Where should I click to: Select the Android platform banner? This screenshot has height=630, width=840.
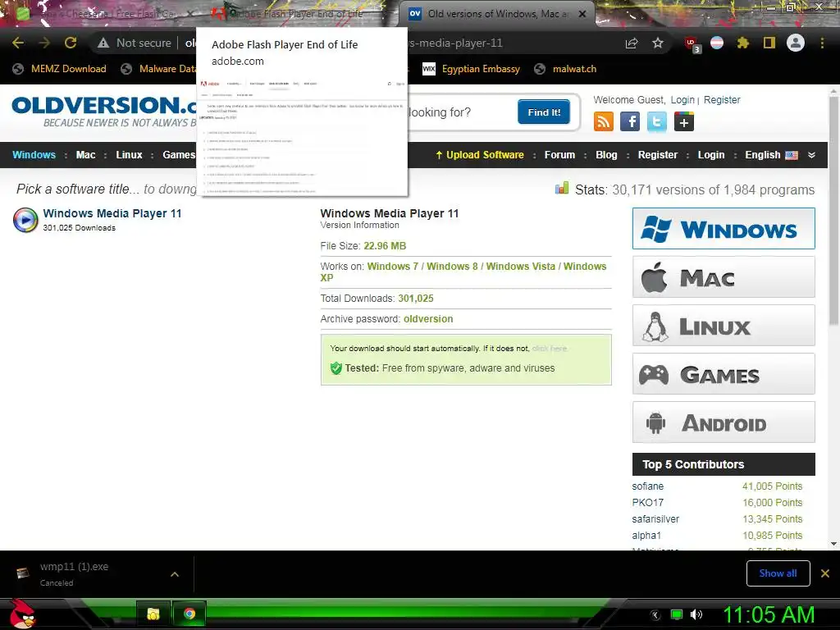724,422
